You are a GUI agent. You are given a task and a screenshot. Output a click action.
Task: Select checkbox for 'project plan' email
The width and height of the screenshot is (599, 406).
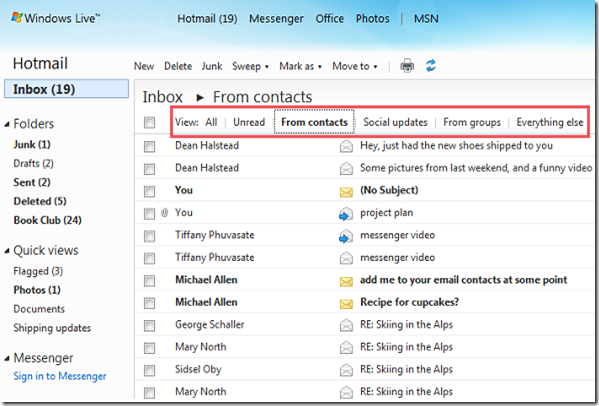coord(149,214)
